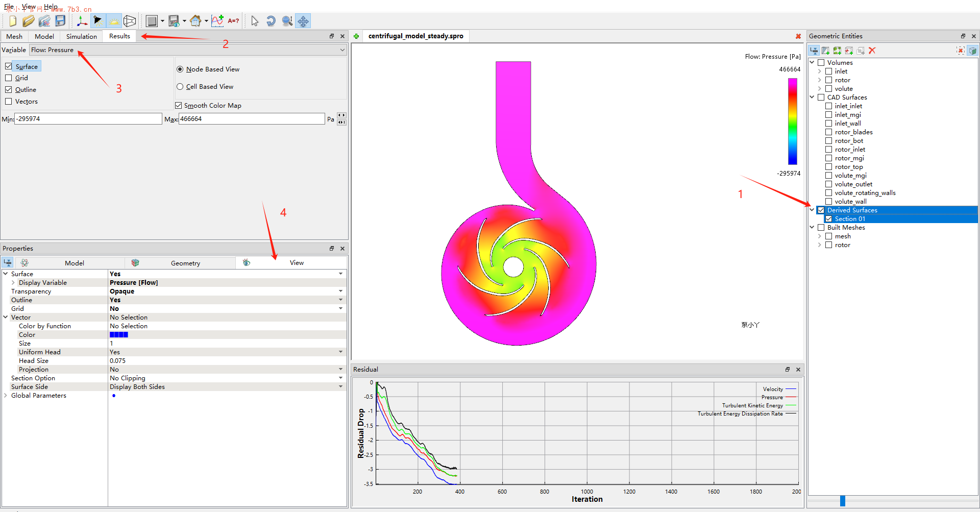Click the add point in box icon
The height and width of the screenshot is (512, 980).
click(x=849, y=51)
